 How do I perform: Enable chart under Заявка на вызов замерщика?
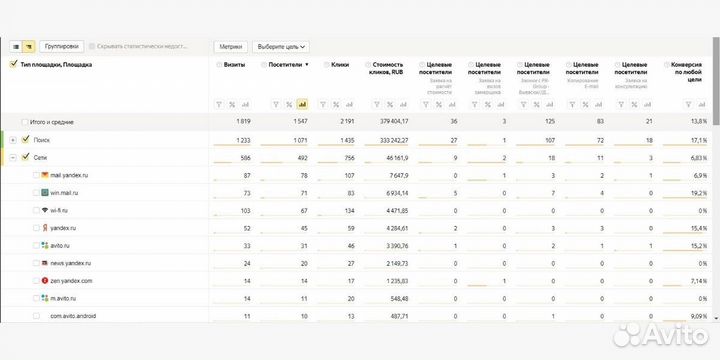click(x=501, y=105)
